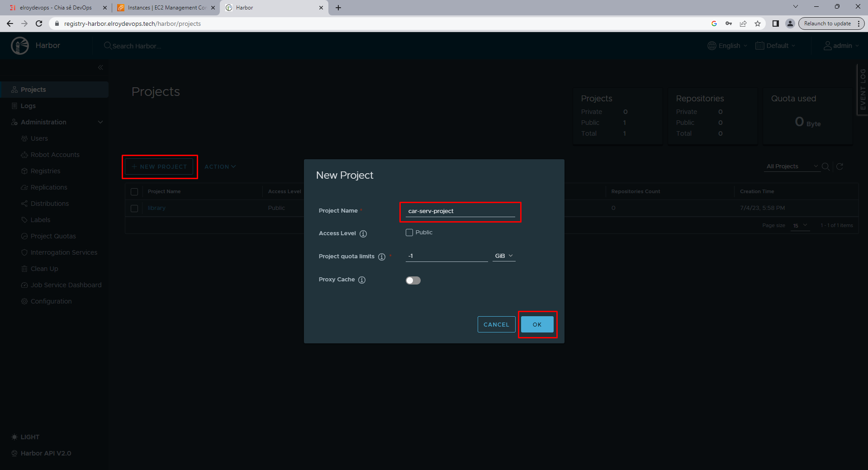Switch to the elroydevops browser tab

(x=57, y=8)
